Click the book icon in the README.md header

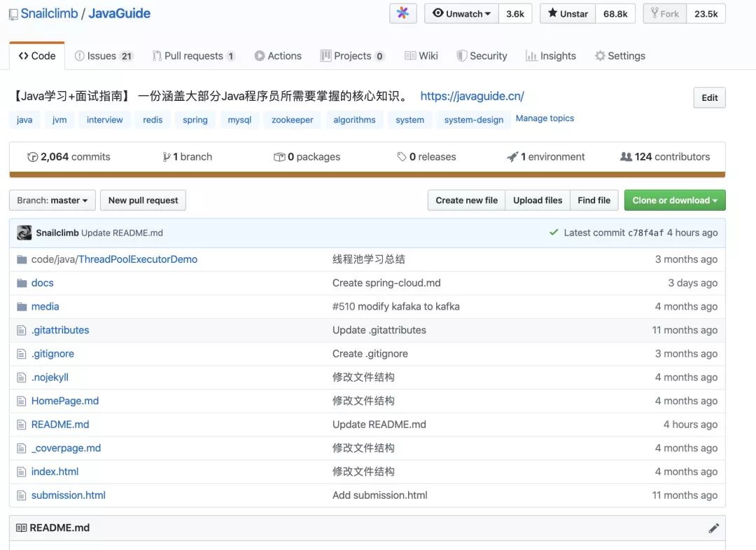click(x=21, y=528)
